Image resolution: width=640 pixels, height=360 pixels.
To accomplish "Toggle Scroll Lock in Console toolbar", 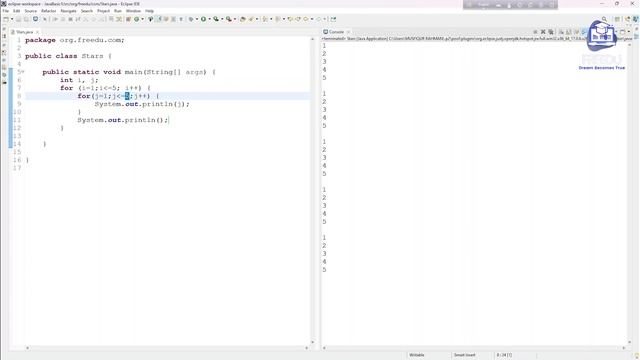I will point(569,32).
